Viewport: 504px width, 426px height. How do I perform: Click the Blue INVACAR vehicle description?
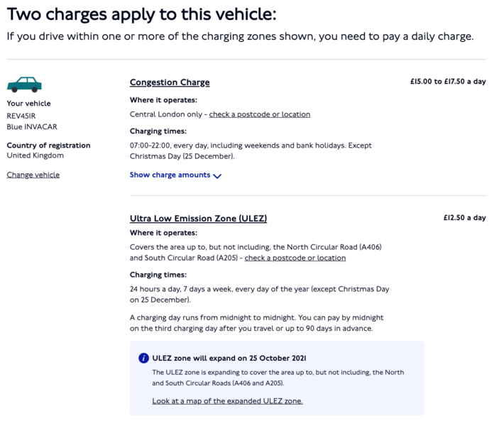coord(32,126)
